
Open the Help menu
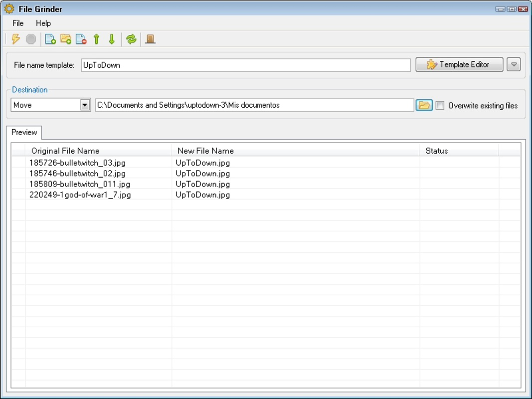coord(42,23)
